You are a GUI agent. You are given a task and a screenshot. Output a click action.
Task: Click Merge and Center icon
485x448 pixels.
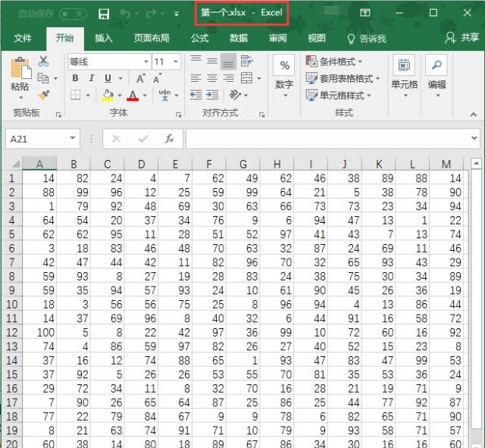pyautogui.click(x=246, y=78)
